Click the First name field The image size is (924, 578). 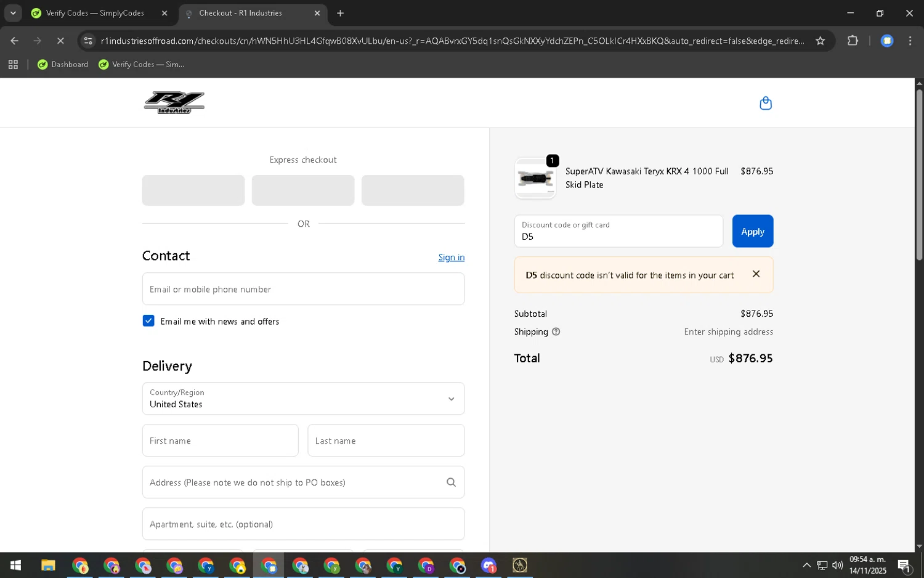[220, 441]
